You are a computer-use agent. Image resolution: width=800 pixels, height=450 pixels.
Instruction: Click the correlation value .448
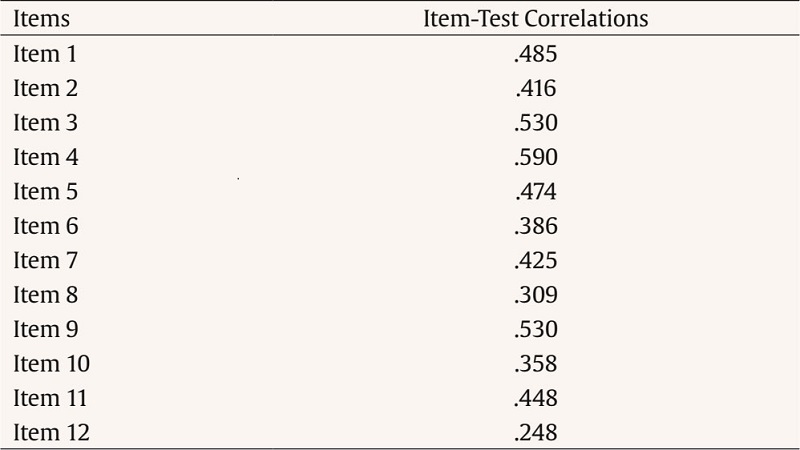tap(536, 398)
